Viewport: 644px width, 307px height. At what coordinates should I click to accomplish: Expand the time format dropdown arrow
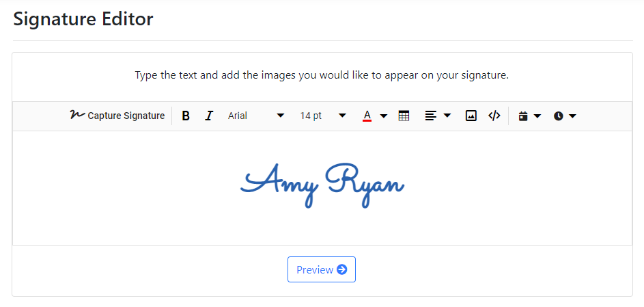(x=572, y=116)
